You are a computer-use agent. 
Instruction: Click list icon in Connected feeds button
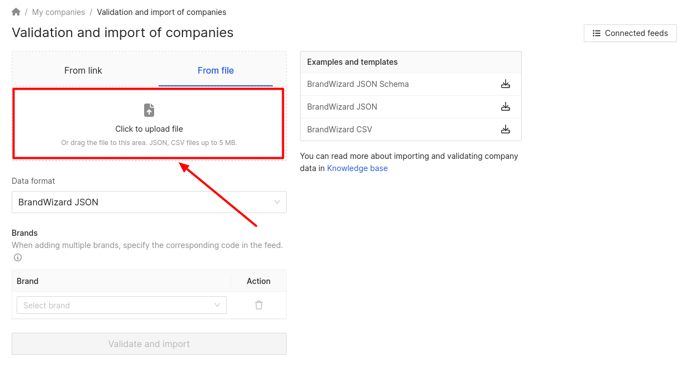pyautogui.click(x=596, y=33)
